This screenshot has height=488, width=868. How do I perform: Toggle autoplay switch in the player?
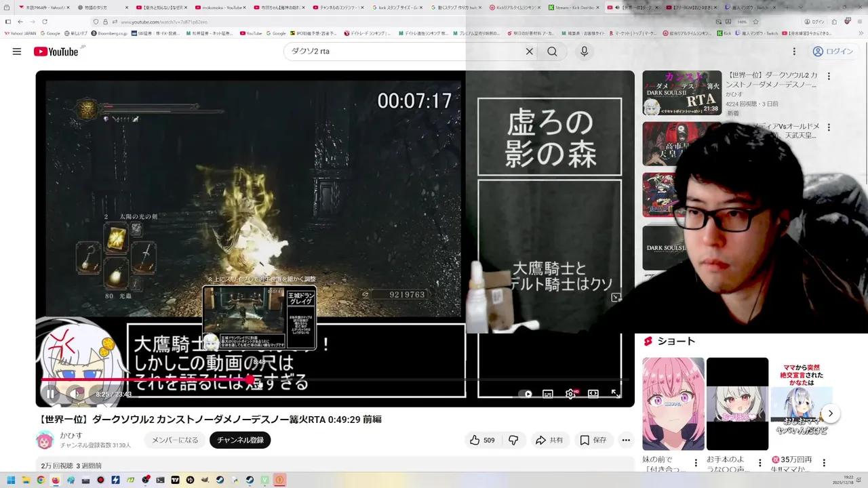(x=525, y=394)
